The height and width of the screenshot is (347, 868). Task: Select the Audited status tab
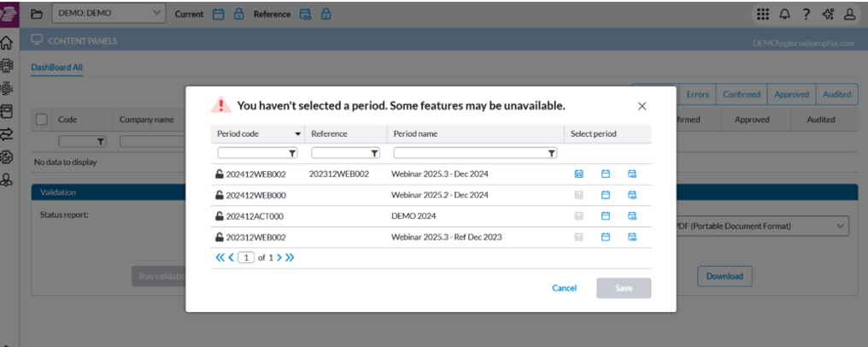point(836,95)
